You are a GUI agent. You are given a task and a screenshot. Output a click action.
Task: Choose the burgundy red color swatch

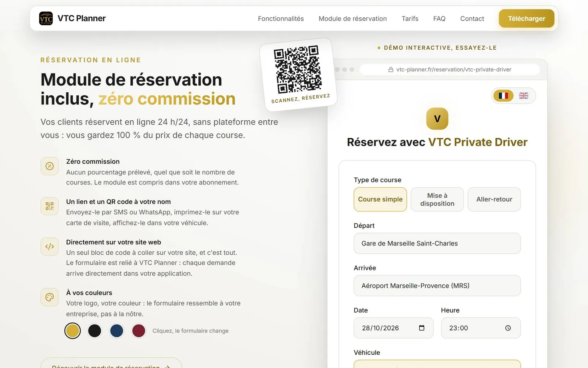[139, 330]
